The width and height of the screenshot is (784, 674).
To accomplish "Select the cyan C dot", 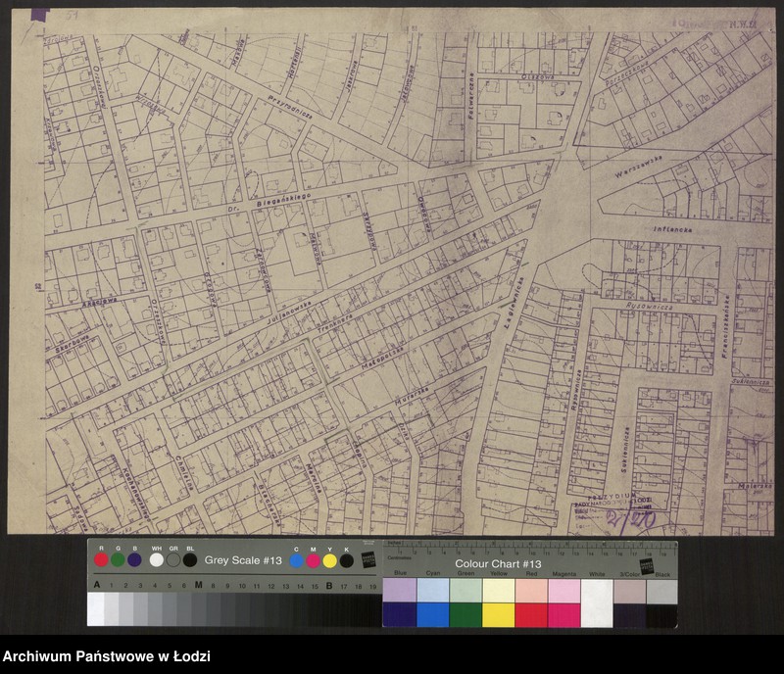I will [x=297, y=560].
